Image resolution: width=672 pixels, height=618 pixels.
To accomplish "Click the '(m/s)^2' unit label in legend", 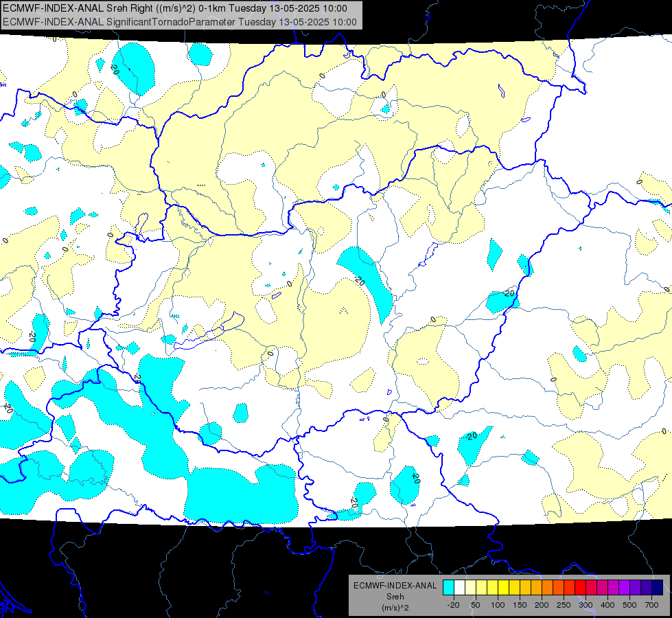I will click(x=395, y=608).
